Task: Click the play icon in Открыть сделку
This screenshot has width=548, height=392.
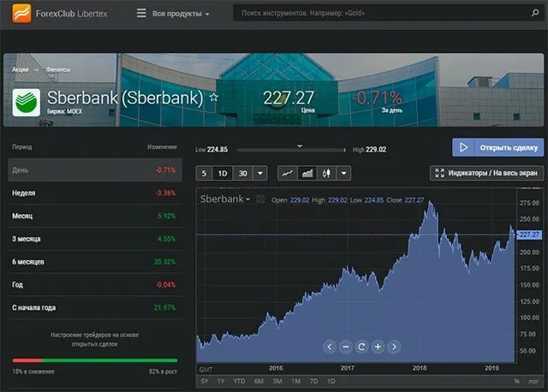Action: pos(463,147)
